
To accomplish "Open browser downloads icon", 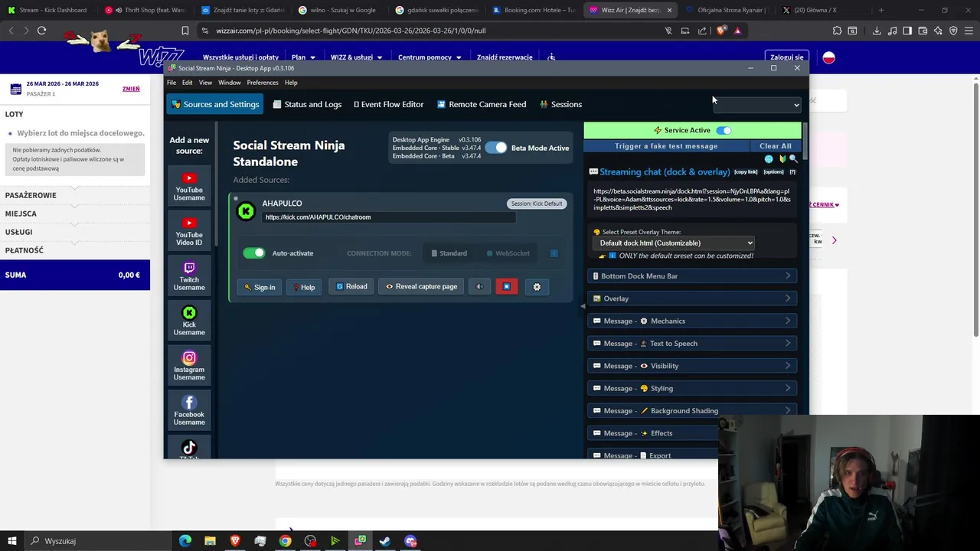I will coord(877,31).
